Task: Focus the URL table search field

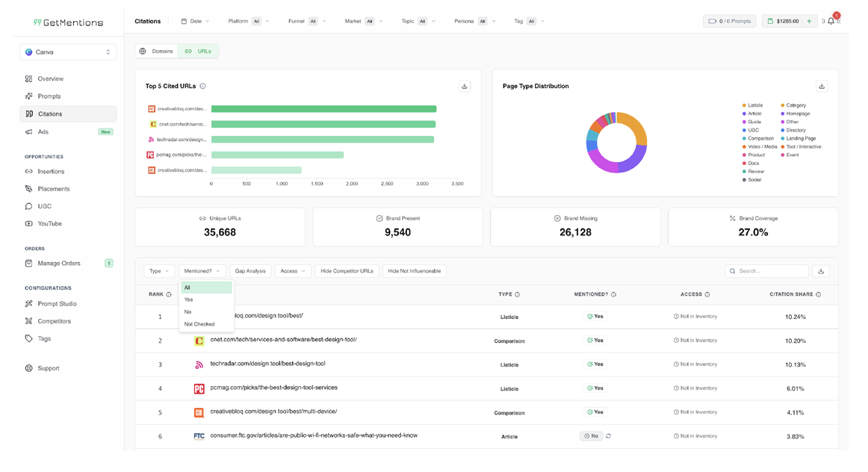Action: 766,271
